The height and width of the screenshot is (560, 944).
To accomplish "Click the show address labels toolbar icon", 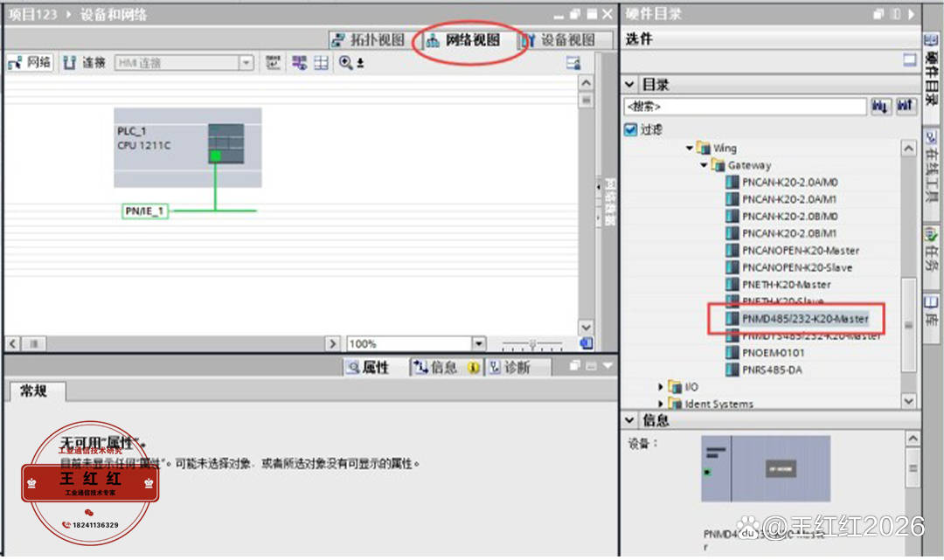I will tap(274, 63).
